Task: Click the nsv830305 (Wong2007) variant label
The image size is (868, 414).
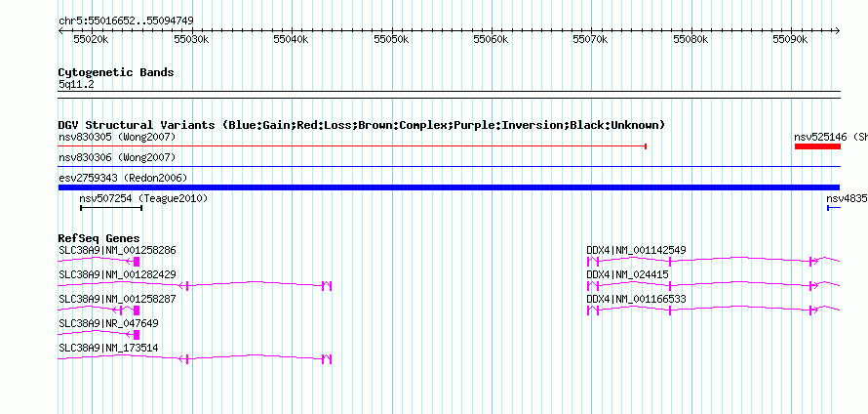Action: (x=117, y=137)
